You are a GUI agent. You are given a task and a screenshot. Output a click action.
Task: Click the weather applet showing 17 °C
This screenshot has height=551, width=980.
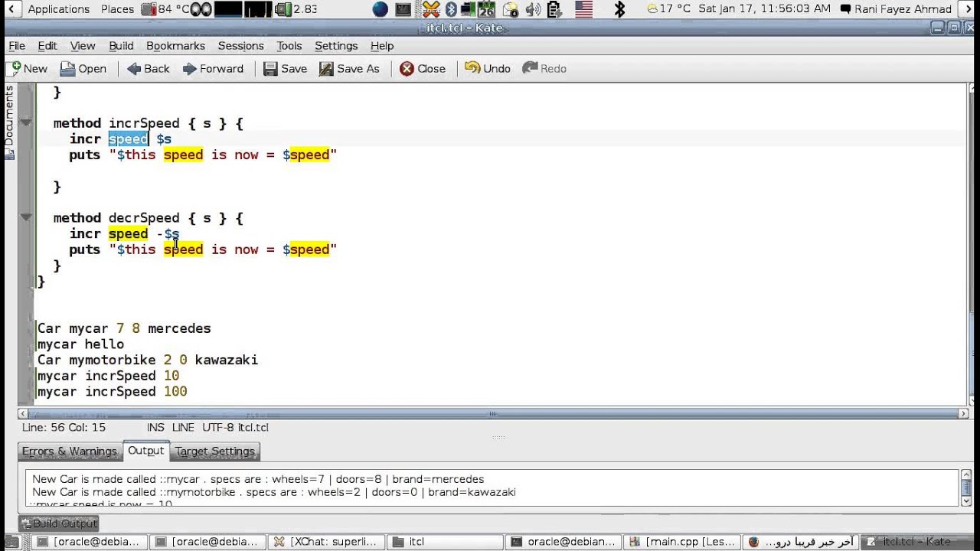coord(669,9)
